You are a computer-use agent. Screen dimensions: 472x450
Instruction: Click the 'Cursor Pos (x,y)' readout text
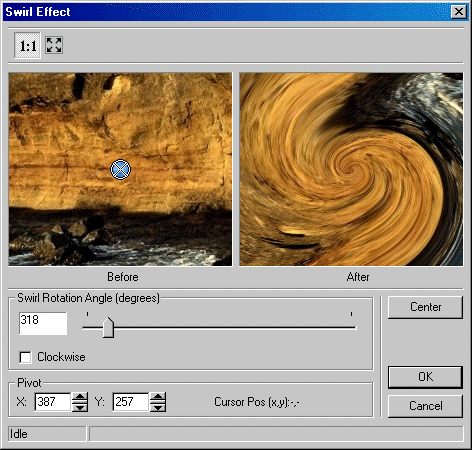[257, 402]
